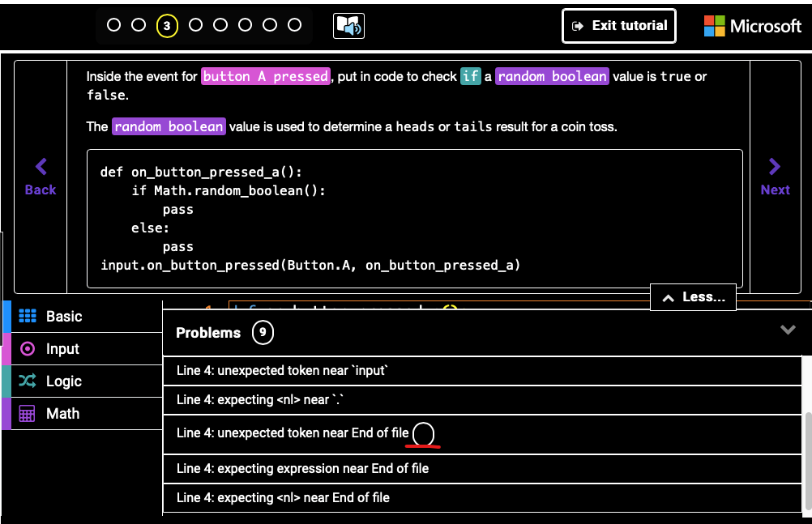This screenshot has width=812, height=524.
Task: Open the Microsoft logo link
Action: pos(753,26)
